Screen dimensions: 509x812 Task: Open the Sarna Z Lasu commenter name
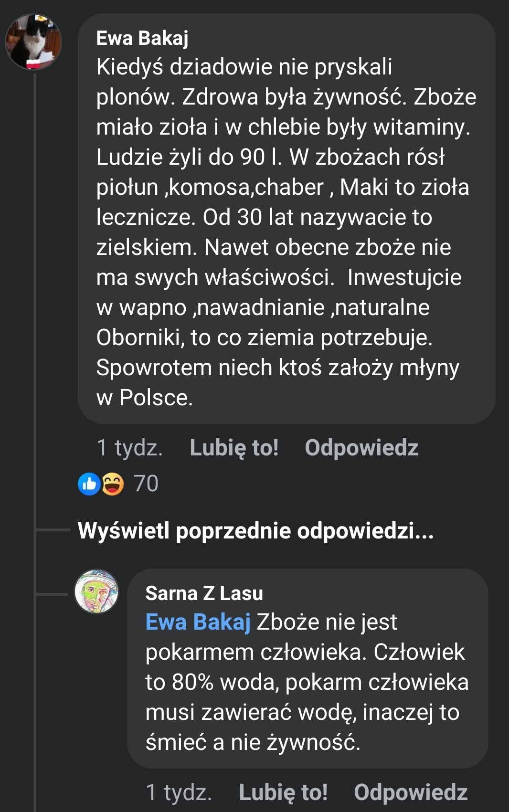(x=204, y=593)
